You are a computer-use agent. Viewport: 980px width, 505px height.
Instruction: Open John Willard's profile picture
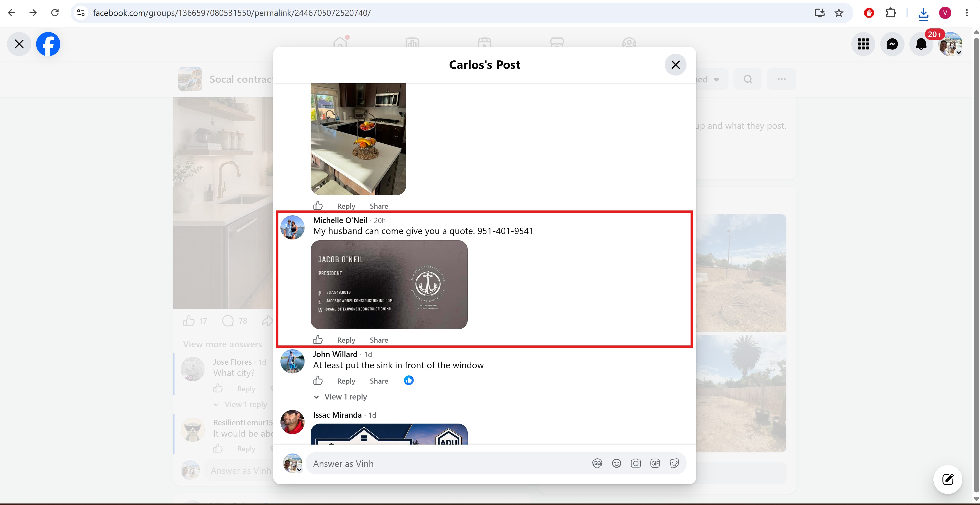coord(292,361)
